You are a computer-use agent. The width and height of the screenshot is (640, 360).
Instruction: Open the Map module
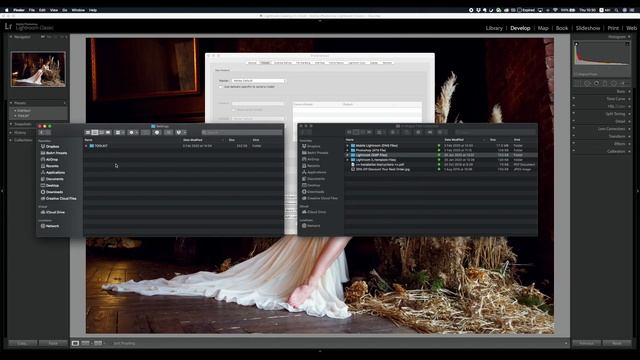(543, 28)
